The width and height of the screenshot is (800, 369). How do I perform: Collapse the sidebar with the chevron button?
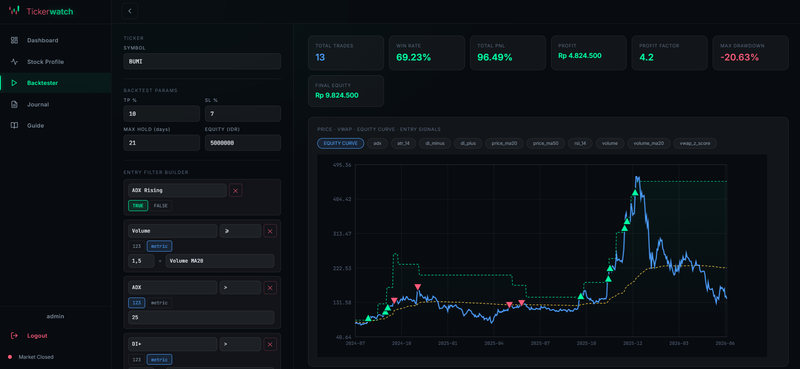pos(130,11)
